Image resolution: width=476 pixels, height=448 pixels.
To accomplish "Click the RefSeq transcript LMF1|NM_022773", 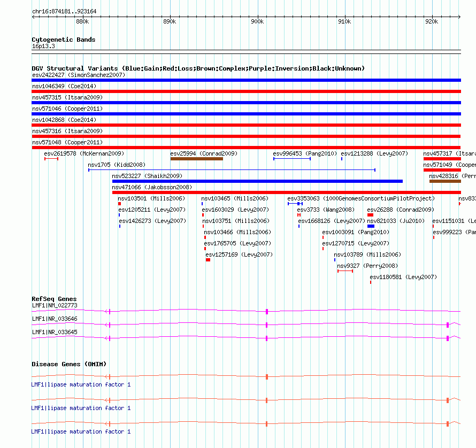I will point(246,311).
